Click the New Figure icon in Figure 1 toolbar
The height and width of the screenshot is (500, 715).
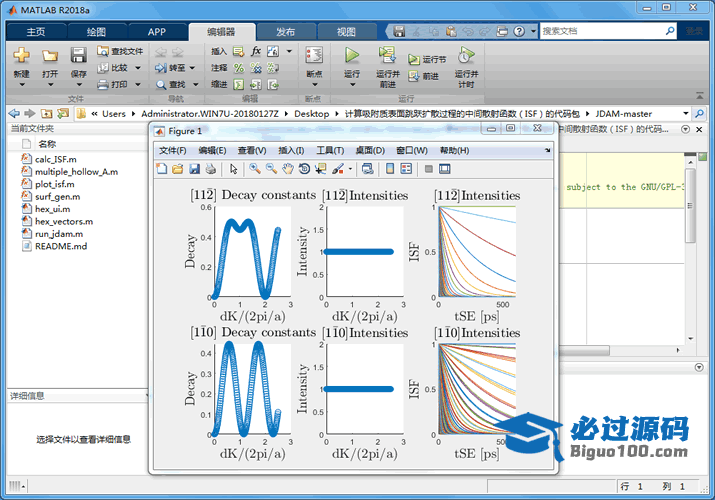[162, 169]
